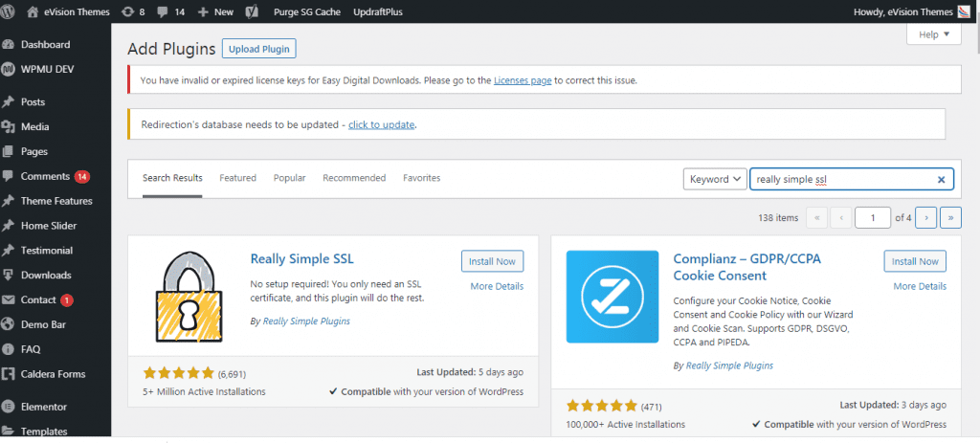Image resolution: width=980 pixels, height=443 pixels.
Task: Click the WPMU DEV sidebar icon
Action: pos(8,69)
